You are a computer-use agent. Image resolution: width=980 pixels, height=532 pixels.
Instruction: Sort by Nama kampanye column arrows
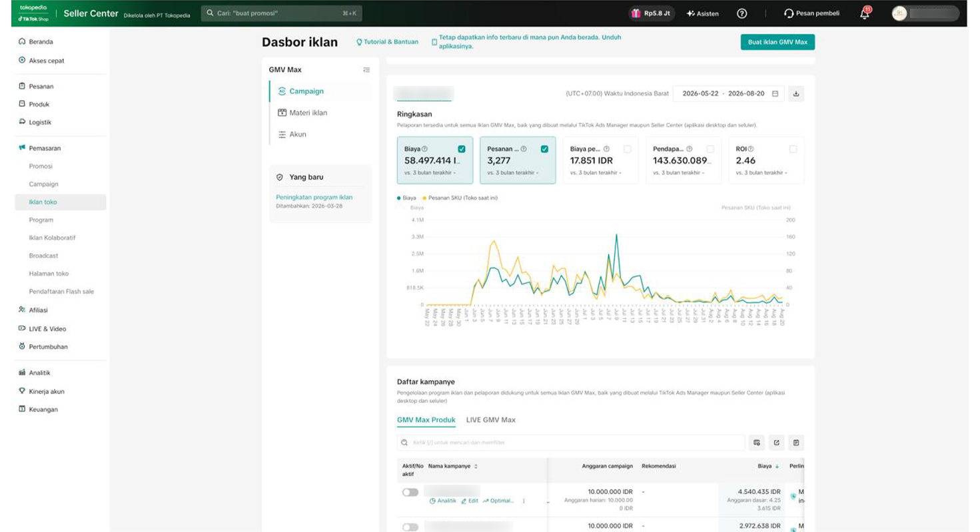click(x=476, y=466)
